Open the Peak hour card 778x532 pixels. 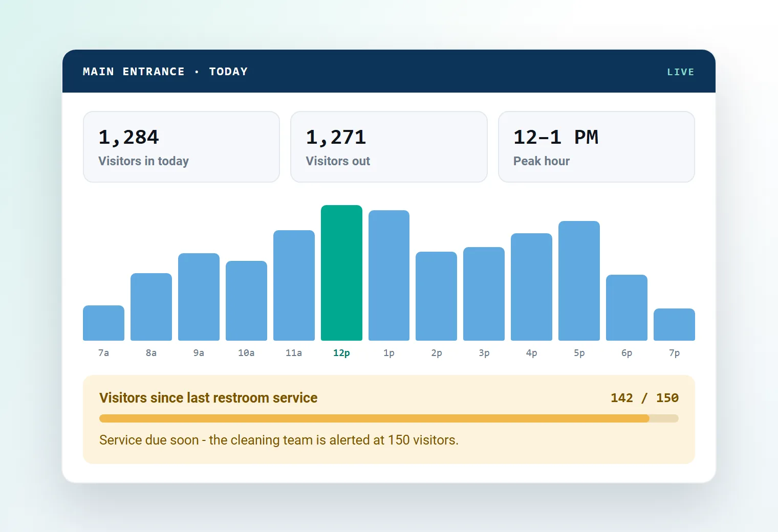pyautogui.click(x=596, y=147)
